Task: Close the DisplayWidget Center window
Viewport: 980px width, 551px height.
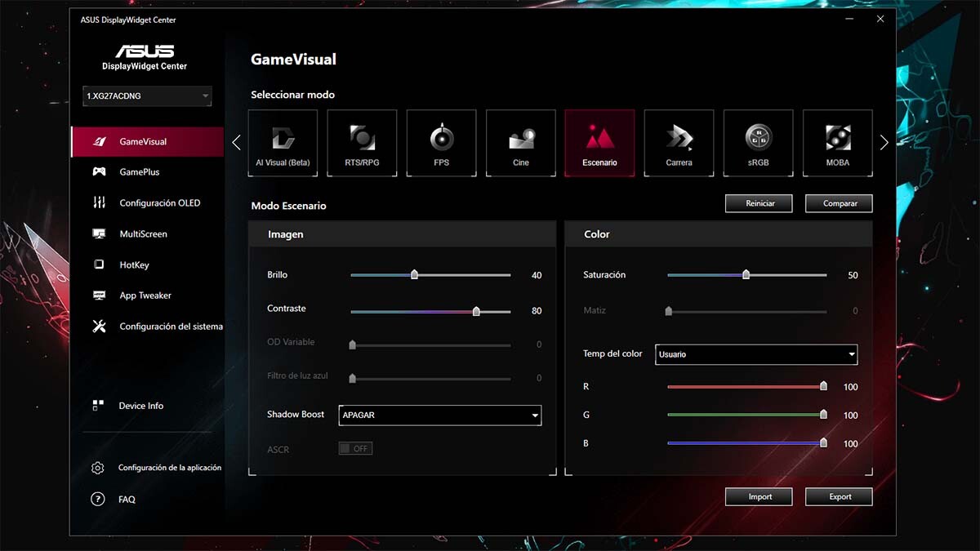Action: point(880,19)
